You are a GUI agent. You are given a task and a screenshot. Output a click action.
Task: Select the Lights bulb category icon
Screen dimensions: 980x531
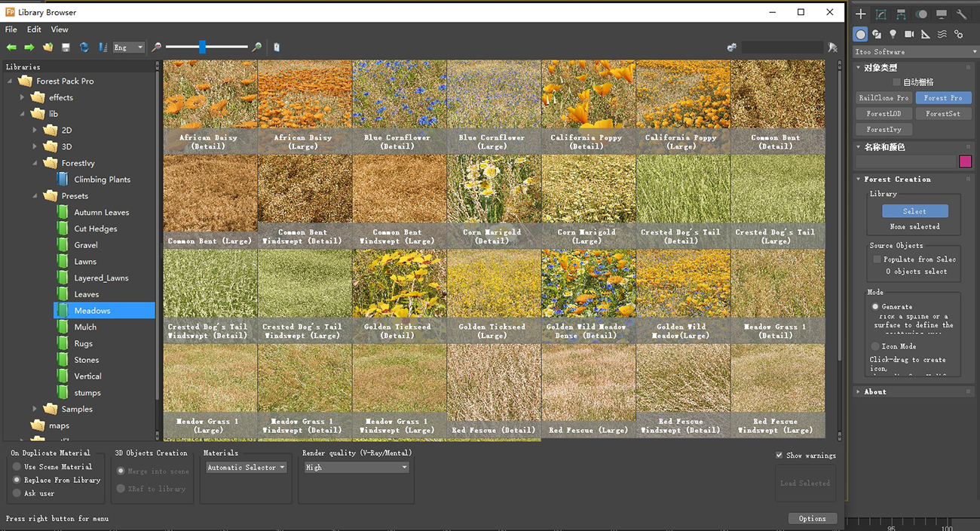[x=893, y=35]
